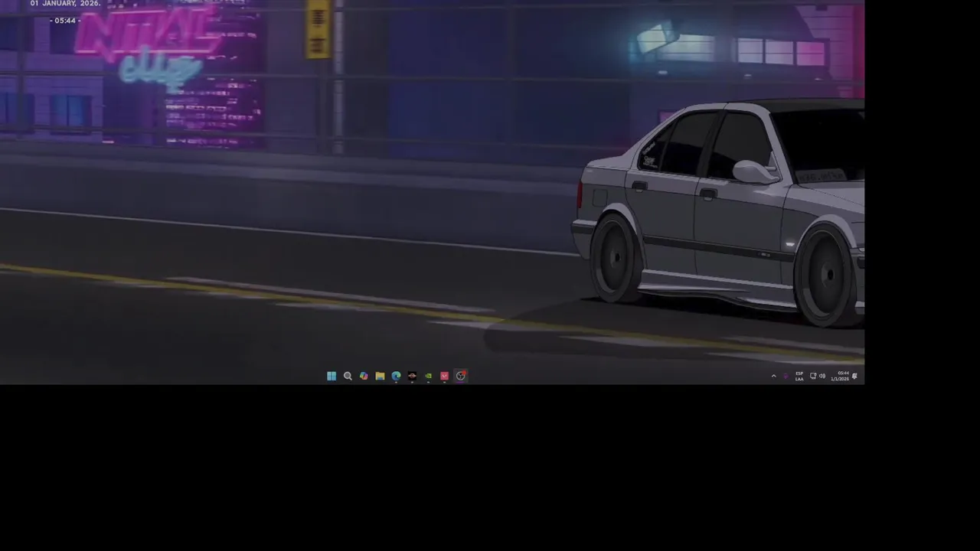Viewport: 980px width, 551px height.
Task: Open the black AMD software taskbar icon
Action: point(412,376)
